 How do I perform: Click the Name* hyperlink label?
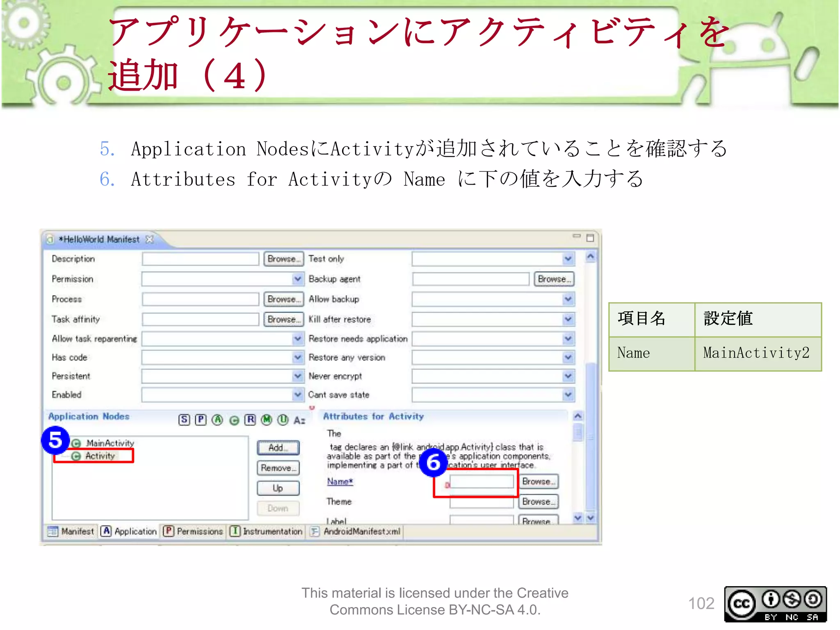(x=340, y=482)
